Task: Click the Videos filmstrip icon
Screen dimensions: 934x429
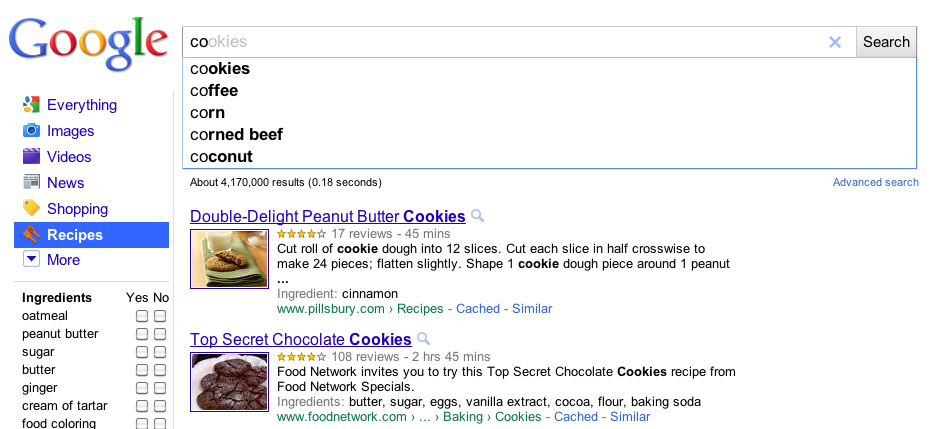Action: [x=31, y=157]
